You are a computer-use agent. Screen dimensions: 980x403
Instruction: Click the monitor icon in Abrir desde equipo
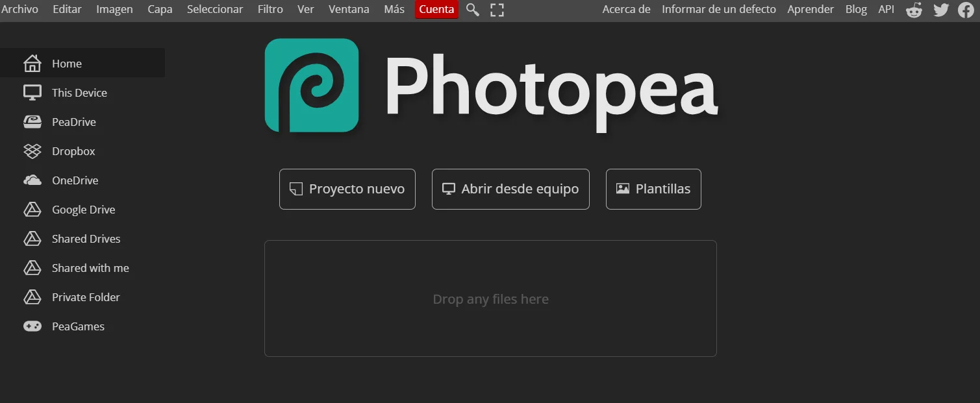(x=449, y=189)
